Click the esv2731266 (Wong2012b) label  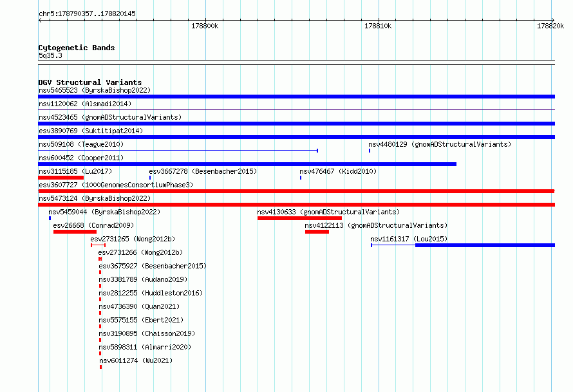141,252
